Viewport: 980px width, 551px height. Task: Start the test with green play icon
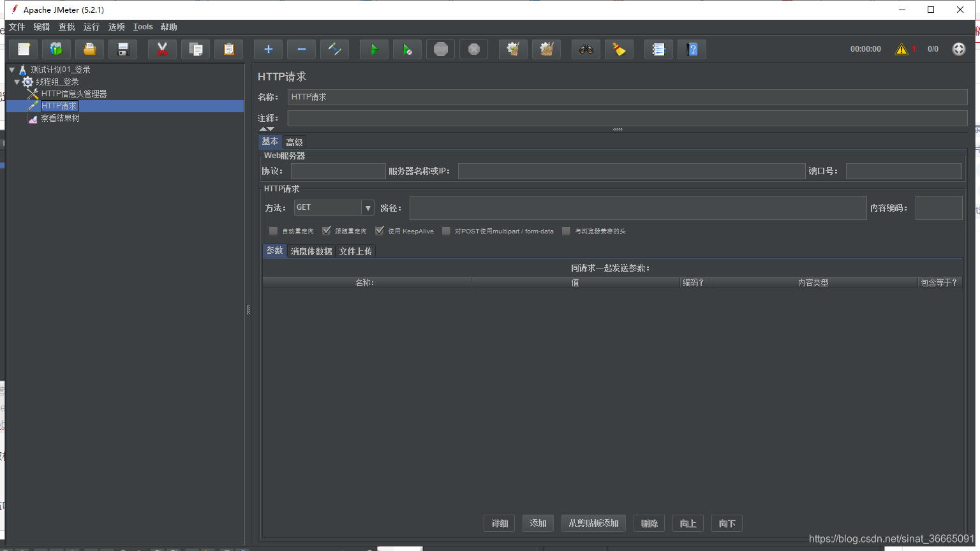(375, 49)
